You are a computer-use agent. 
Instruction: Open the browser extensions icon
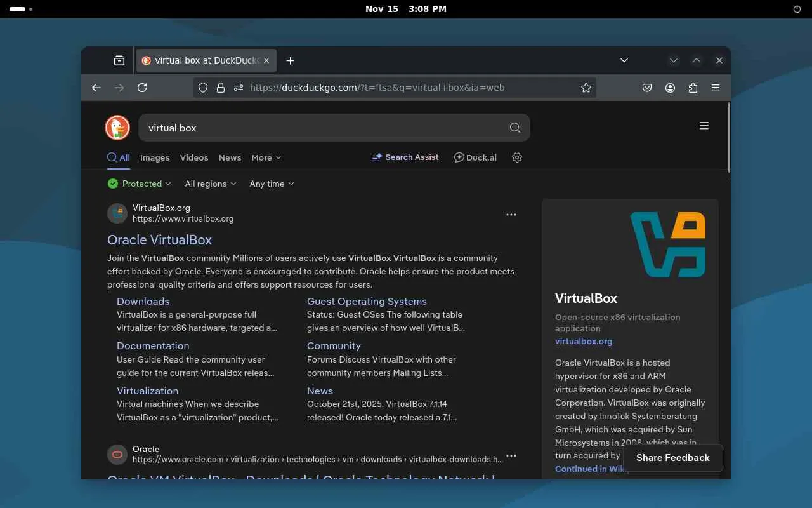(693, 88)
